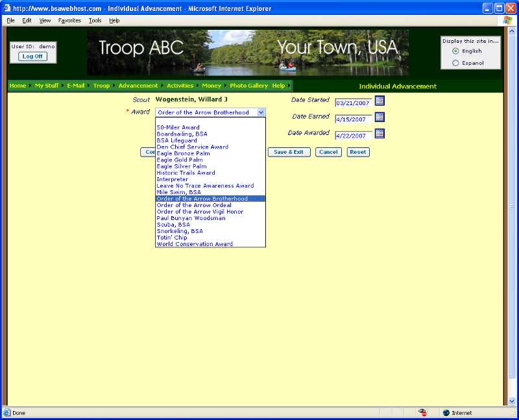This screenshot has width=519, height=420.
Task: Choose Eagle Silver Palm option
Action: (x=210, y=166)
